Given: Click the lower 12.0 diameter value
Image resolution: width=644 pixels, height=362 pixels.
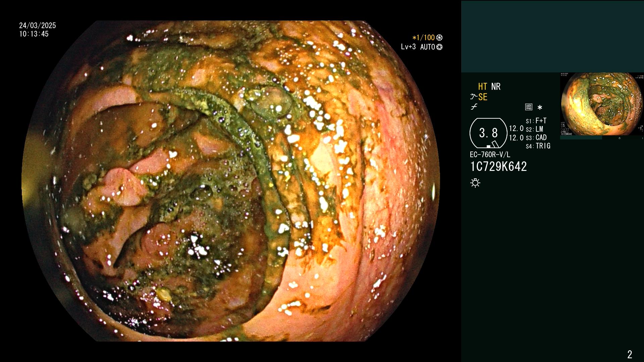Looking at the screenshot, I should (x=516, y=138).
